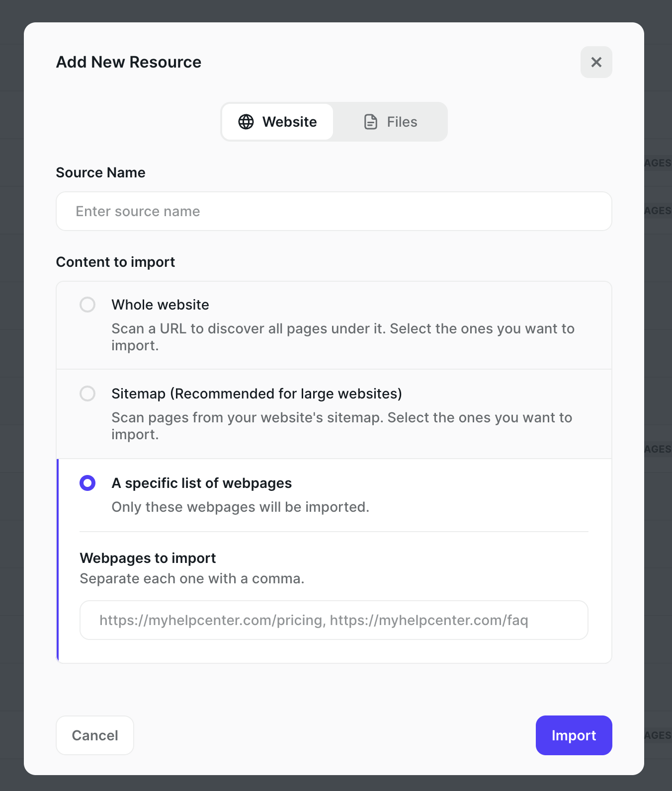
Task: Select the Whole website radio button
Action: coord(87,305)
